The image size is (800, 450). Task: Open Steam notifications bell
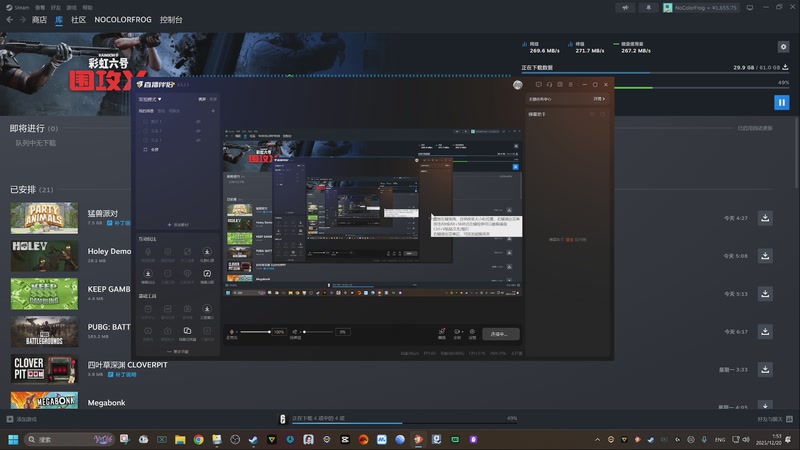pos(648,8)
